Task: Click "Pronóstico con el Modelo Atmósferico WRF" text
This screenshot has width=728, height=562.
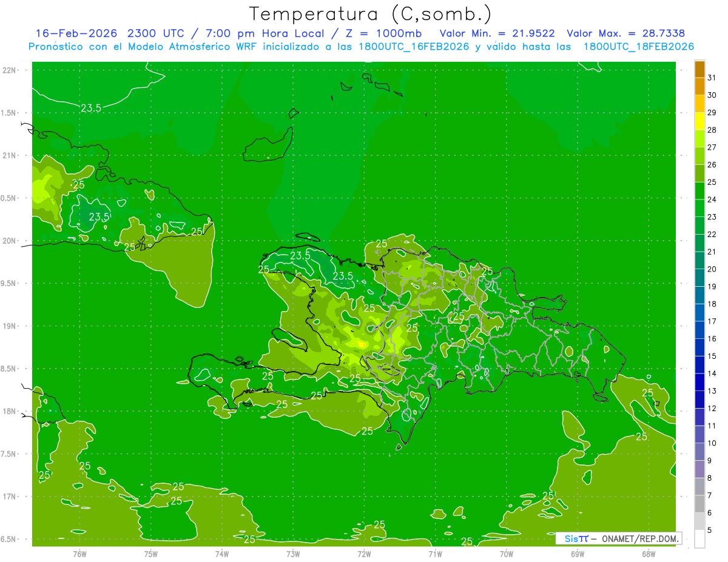Action: [144, 47]
